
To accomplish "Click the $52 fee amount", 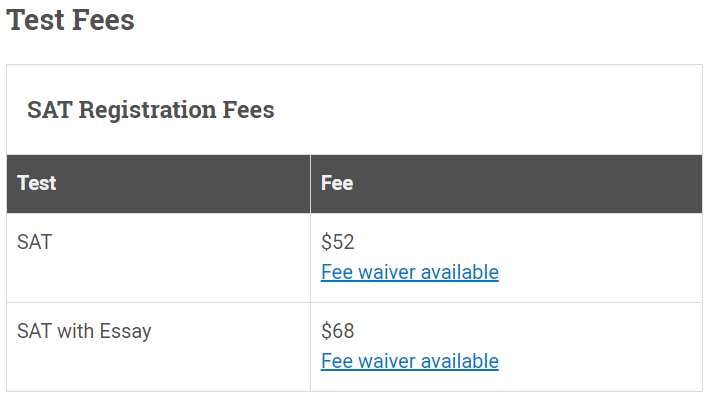I will point(337,242).
